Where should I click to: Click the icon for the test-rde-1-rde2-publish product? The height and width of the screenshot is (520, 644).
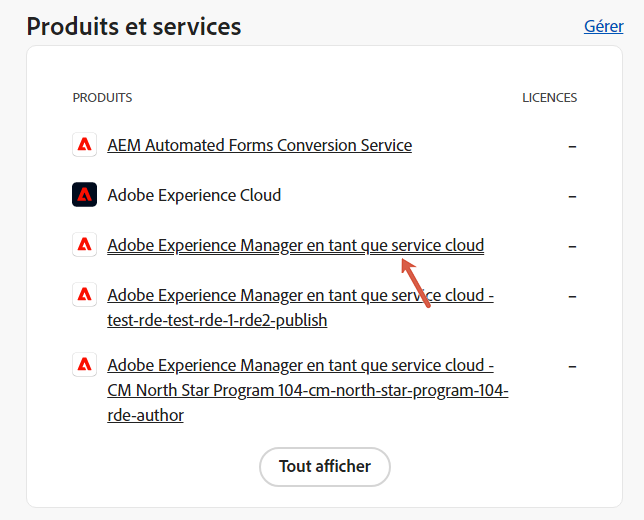(84, 296)
